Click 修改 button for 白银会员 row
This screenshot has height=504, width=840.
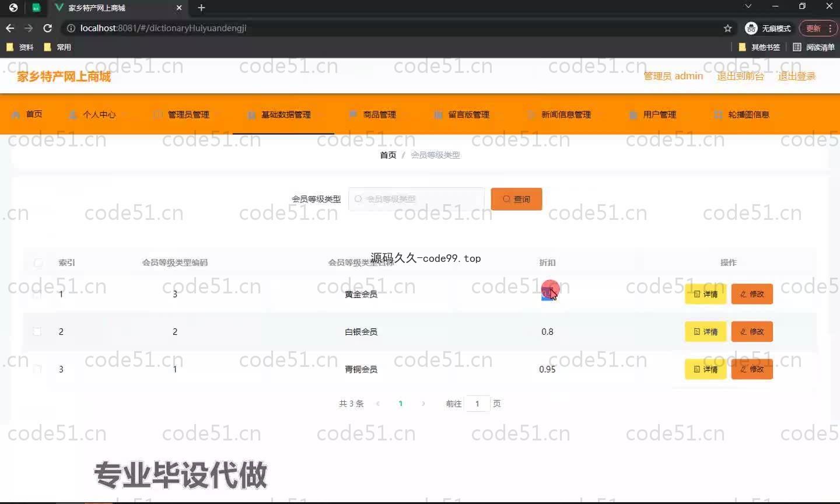click(752, 331)
